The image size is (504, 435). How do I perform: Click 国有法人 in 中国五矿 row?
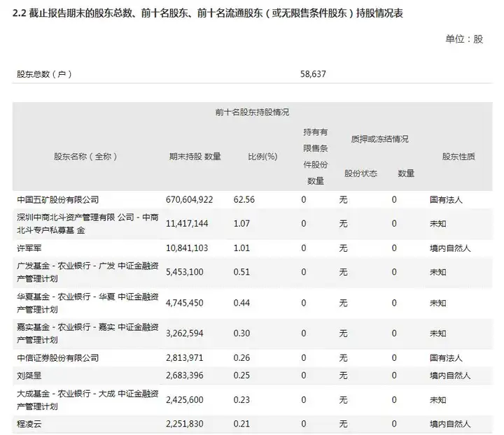point(446,200)
